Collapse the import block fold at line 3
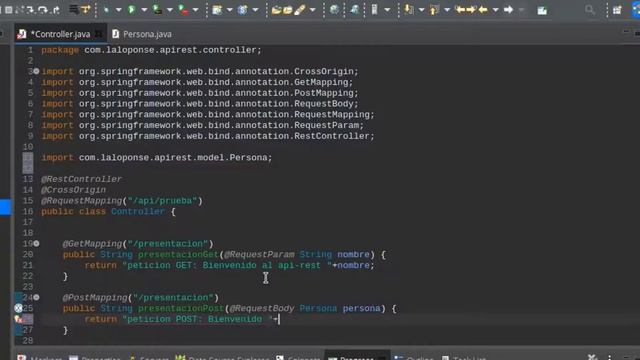The height and width of the screenshot is (360, 640). [36, 71]
